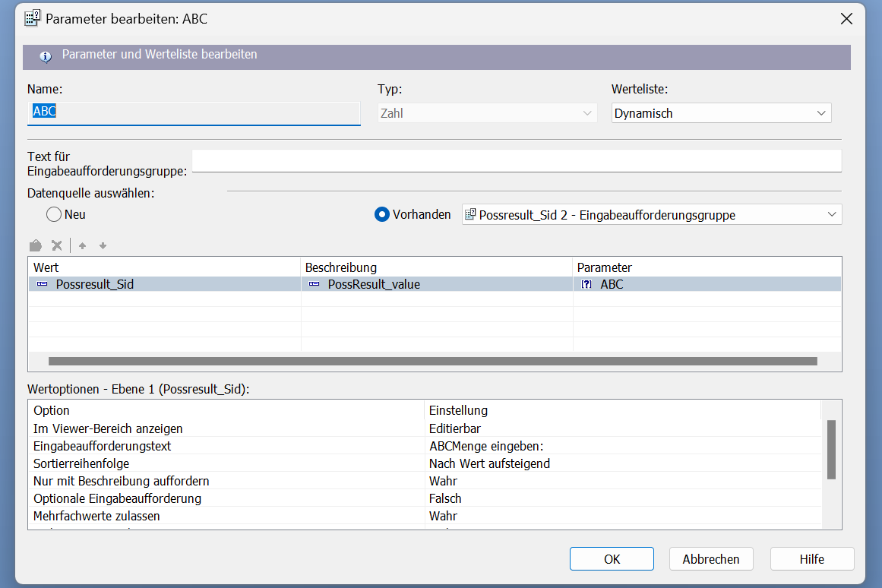The width and height of the screenshot is (882, 588).
Task: Click the Wert column header
Action: (x=164, y=267)
